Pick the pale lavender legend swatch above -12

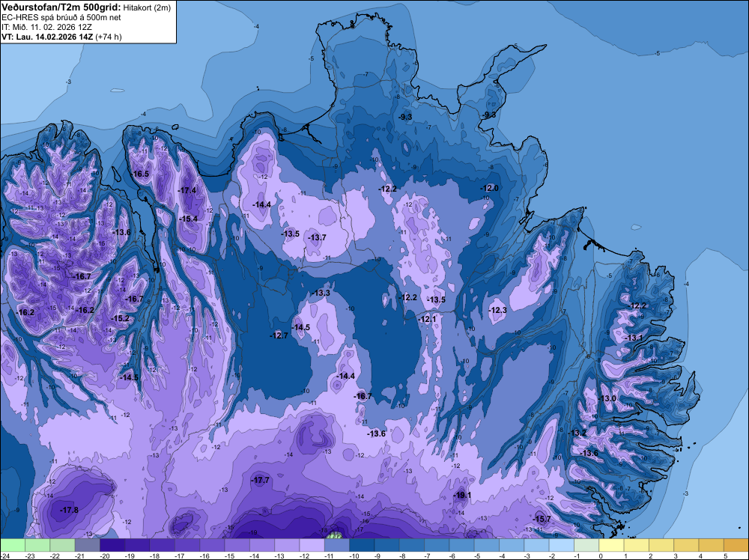pos(312,545)
